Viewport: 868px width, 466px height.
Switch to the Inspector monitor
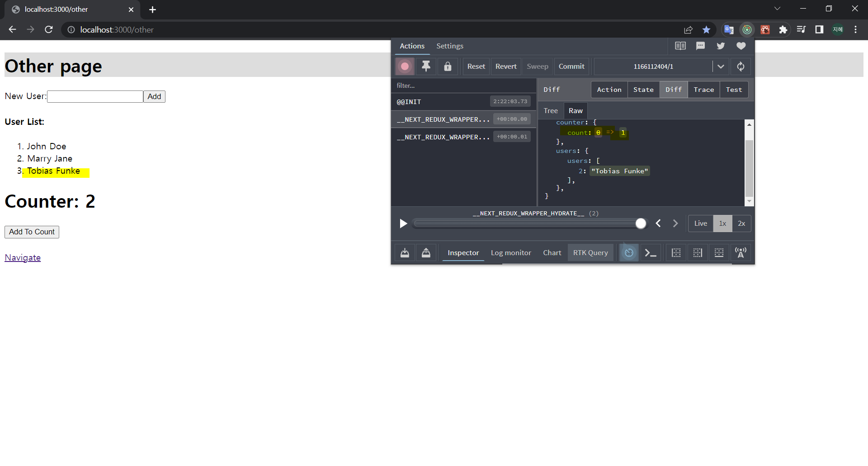pyautogui.click(x=463, y=253)
